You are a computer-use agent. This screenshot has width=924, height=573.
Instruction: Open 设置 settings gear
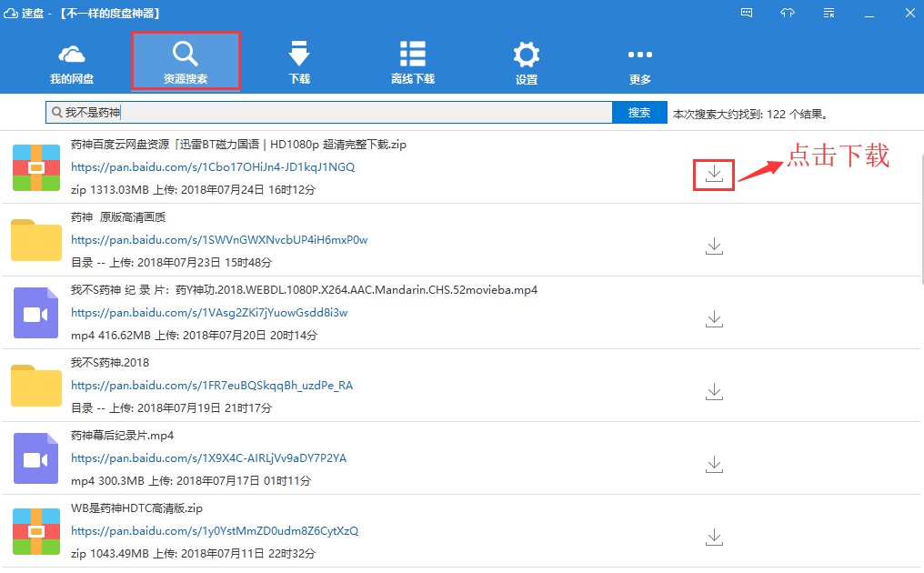pos(527,63)
